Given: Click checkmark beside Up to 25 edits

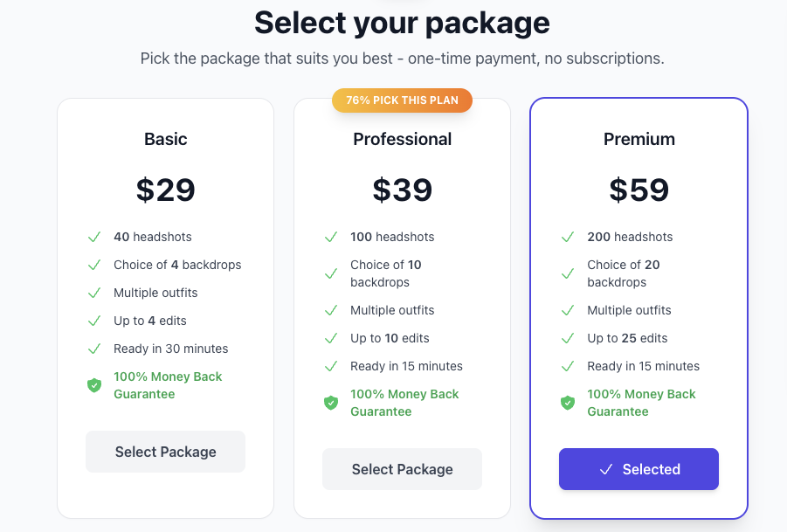Looking at the screenshot, I should (x=568, y=338).
